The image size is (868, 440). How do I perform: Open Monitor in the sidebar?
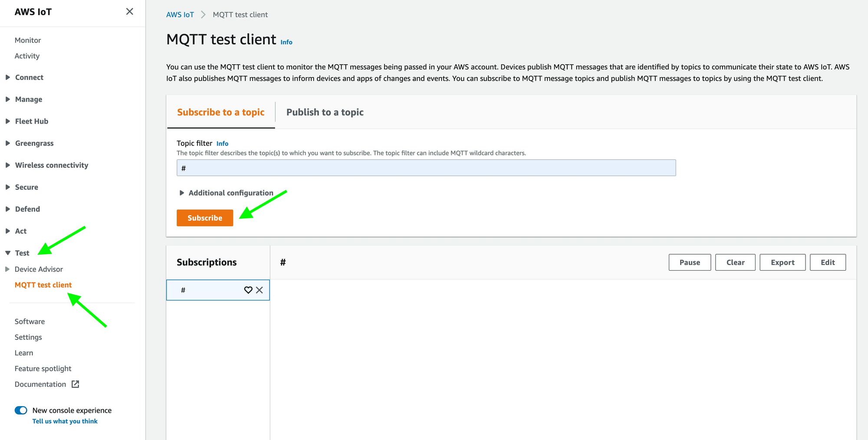point(28,40)
